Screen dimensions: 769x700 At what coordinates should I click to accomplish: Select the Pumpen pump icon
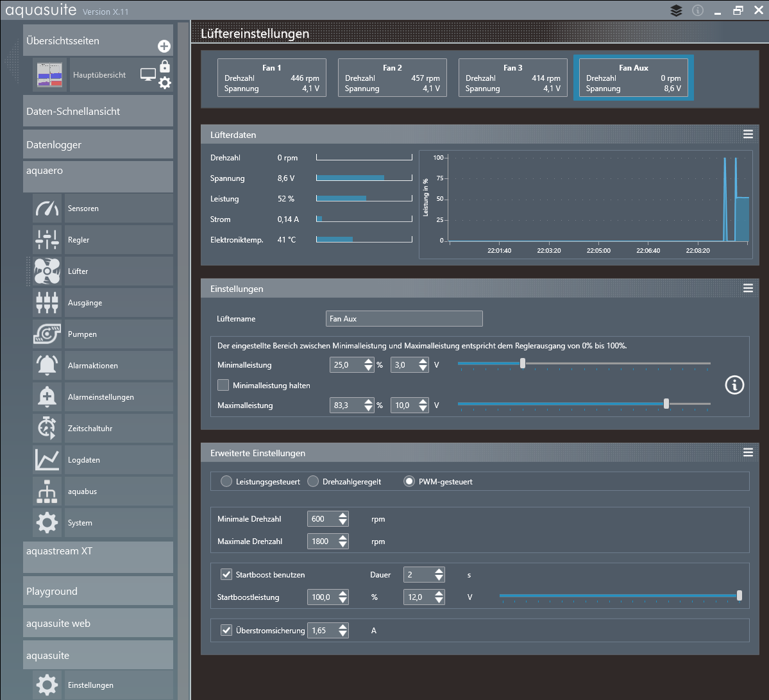[x=47, y=334]
